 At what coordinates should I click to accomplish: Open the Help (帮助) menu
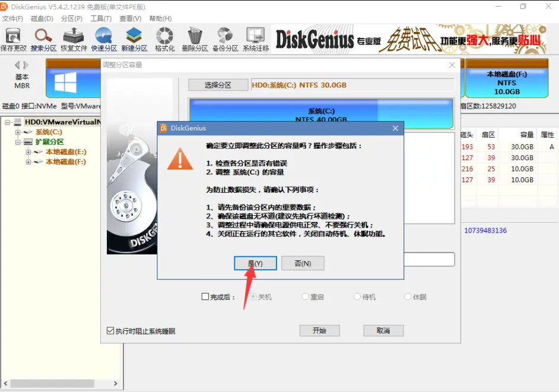[160, 18]
